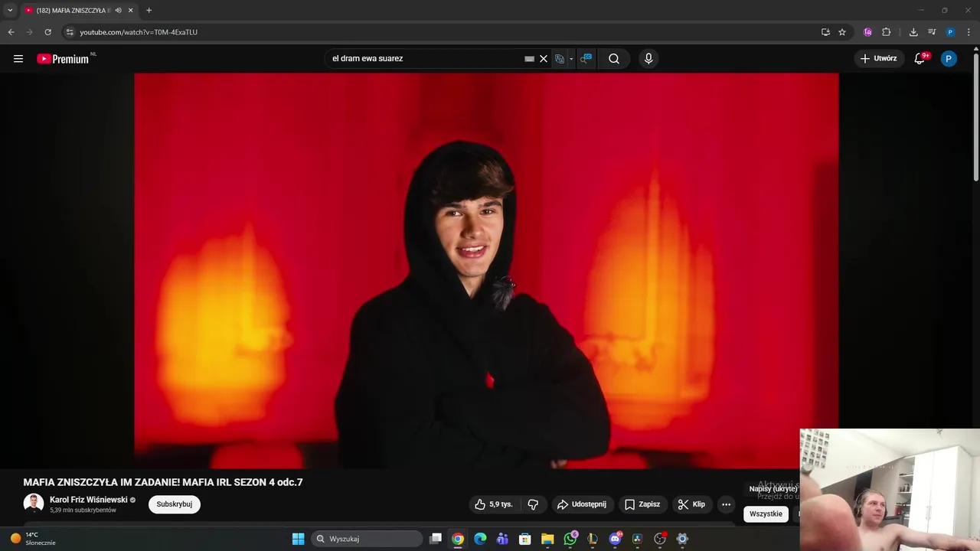View site information icon in address bar
Image resolution: width=980 pixels, height=551 pixels.
[x=70, y=32]
